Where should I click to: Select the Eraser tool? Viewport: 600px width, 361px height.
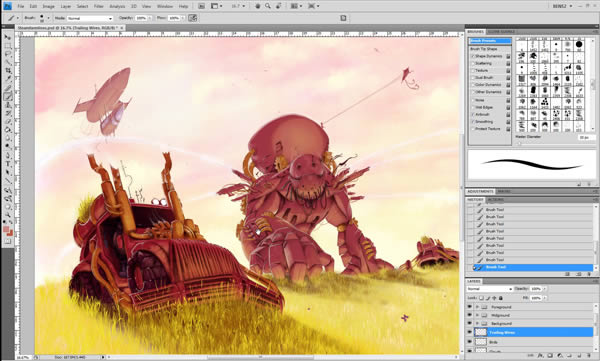(8, 122)
